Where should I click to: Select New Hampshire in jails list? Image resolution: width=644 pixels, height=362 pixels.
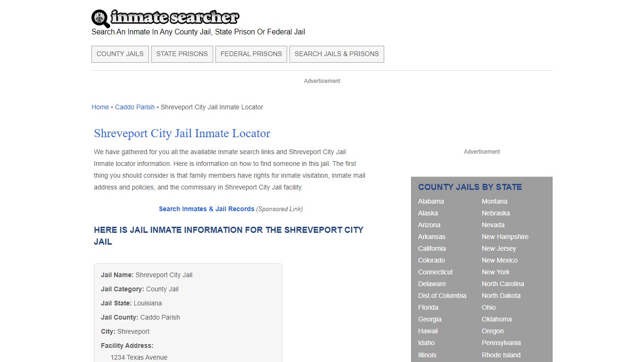click(x=505, y=237)
